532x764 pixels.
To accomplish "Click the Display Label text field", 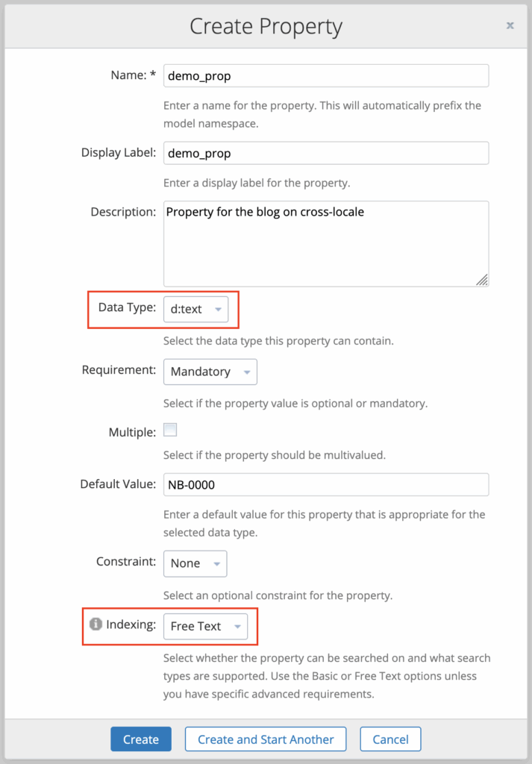I will tap(326, 153).
